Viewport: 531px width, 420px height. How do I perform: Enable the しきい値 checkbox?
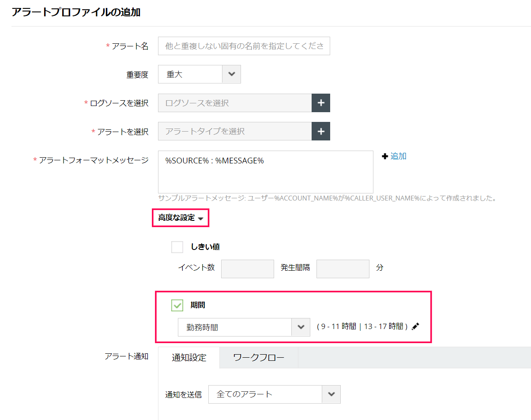coord(177,247)
